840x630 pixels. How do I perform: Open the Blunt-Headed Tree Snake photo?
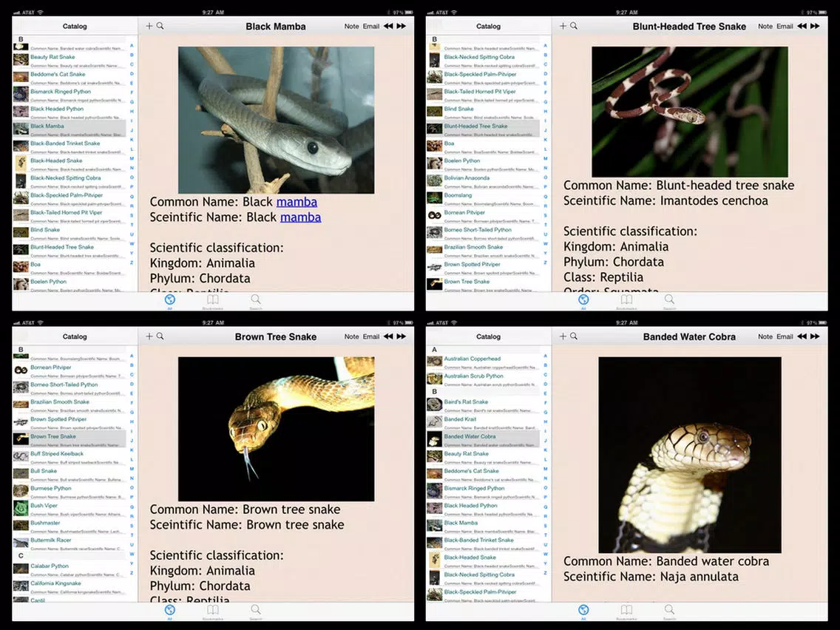[689, 112]
